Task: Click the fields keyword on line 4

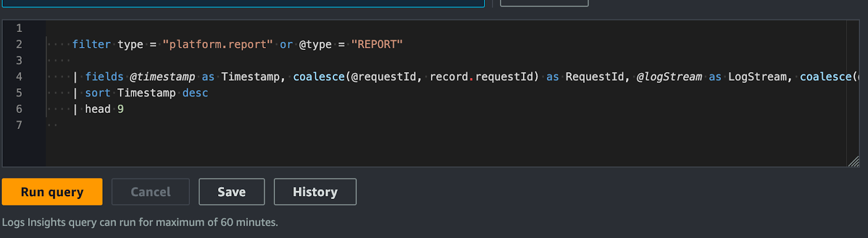Action: click(x=104, y=77)
